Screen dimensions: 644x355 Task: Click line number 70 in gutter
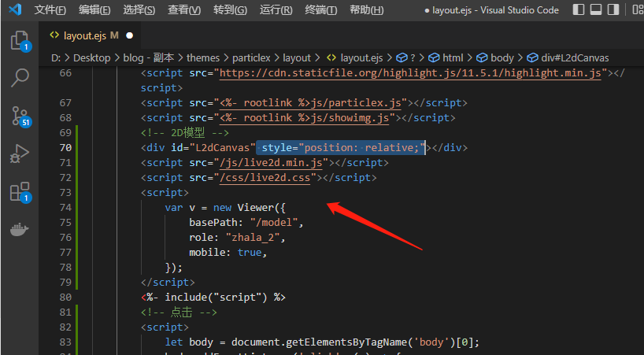click(x=65, y=147)
